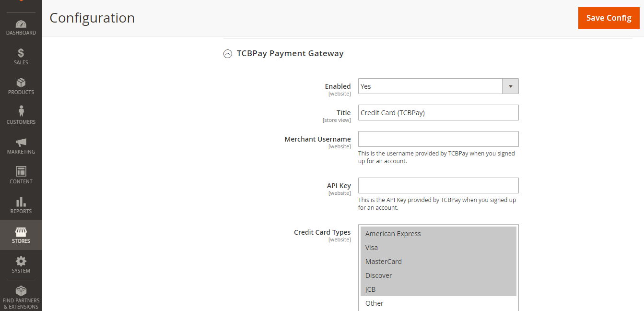This screenshot has height=311, width=644.
Task: Click the Title field label
Action: click(344, 113)
